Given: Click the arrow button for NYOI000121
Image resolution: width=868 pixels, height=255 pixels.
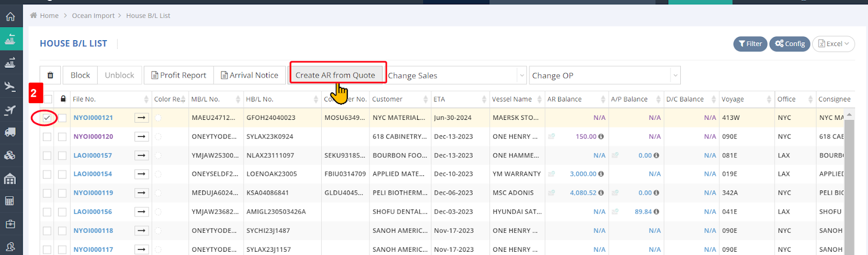Looking at the screenshot, I should [x=142, y=118].
